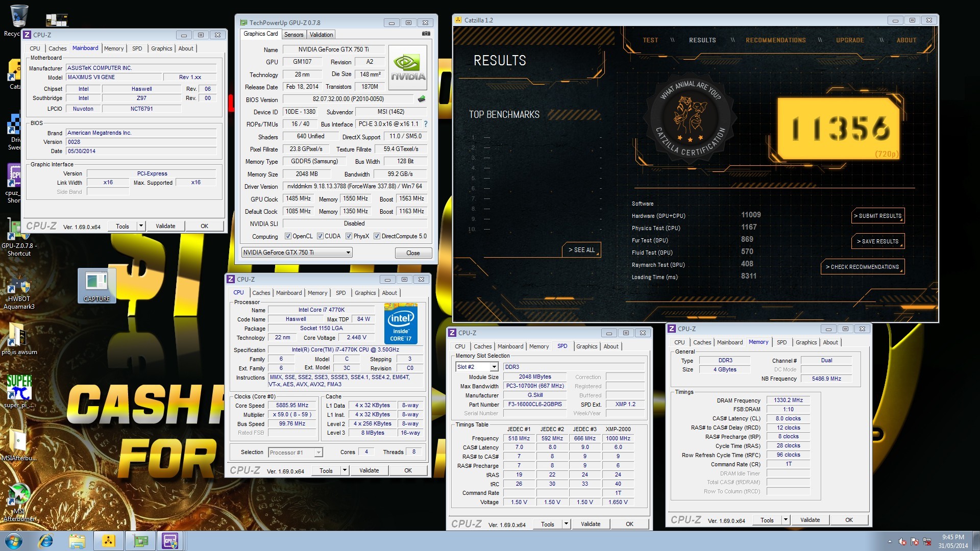
Task: Click the Windows Start button
Action: (14, 541)
